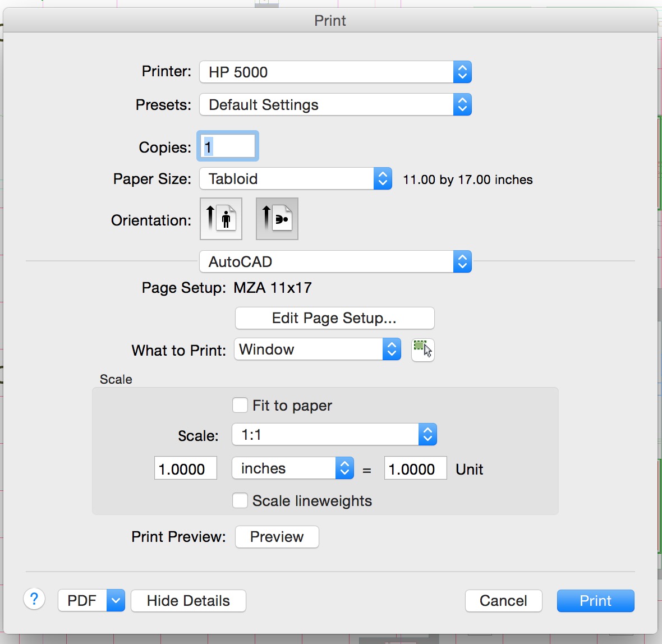The height and width of the screenshot is (644, 662).
Task: Open the Scale 1:1 dropdown
Action: (x=334, y=435)
